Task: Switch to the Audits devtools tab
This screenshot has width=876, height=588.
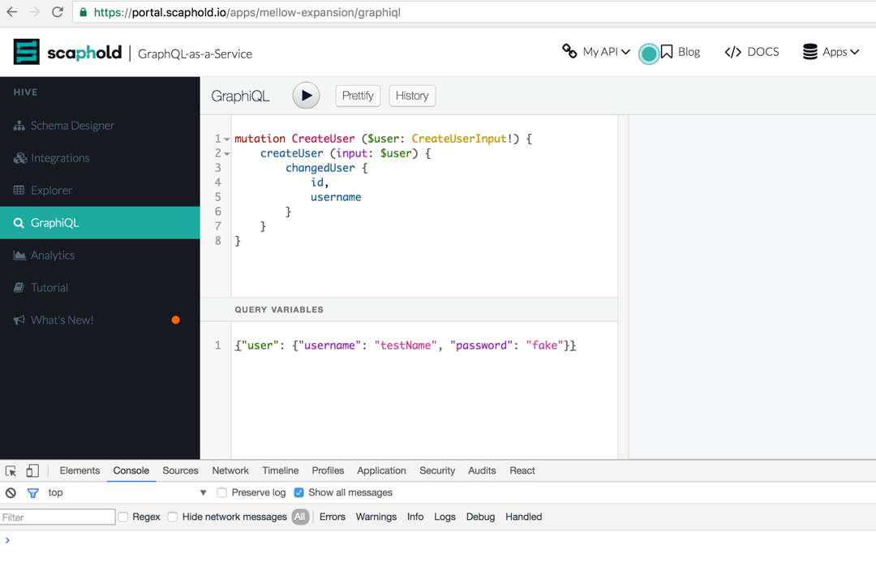Action: (x=482, y=470)
